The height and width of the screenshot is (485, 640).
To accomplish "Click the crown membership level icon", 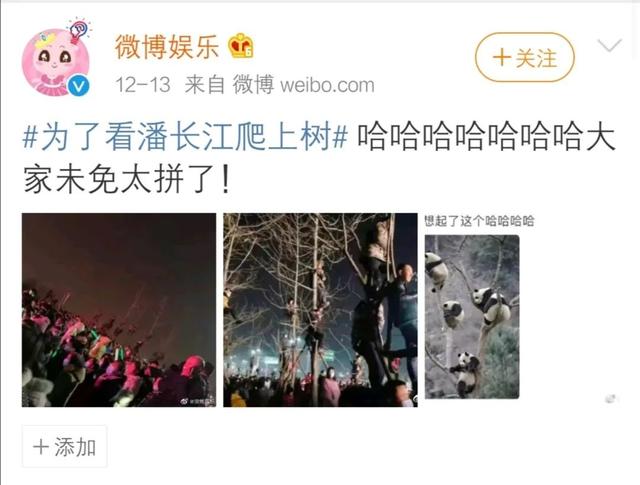I will coord(241,46).
